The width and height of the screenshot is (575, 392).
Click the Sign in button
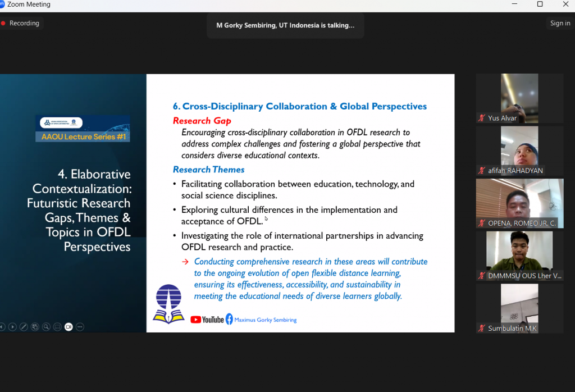(560, 23)
